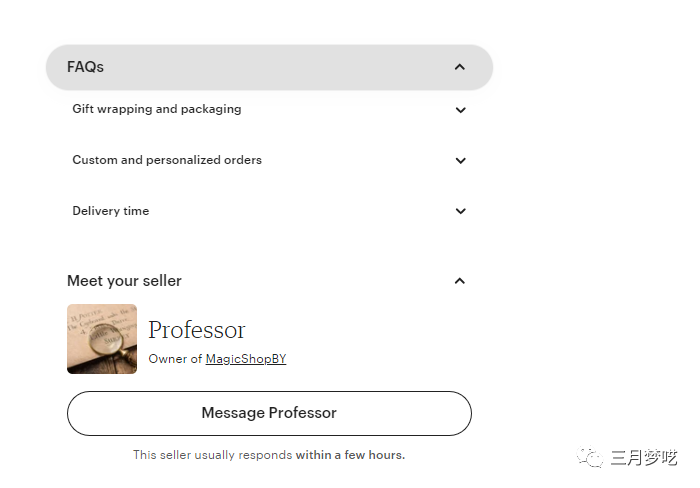Click the chevron next to Meet your seller
Image resolution: width=700 pixels, height=488 pixels.
click(x=460, y=281)
